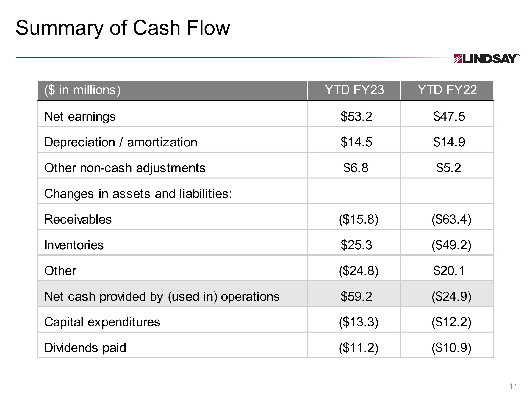Click Changes in assets and liabilities label
The image size is (532, 399).
138,194
